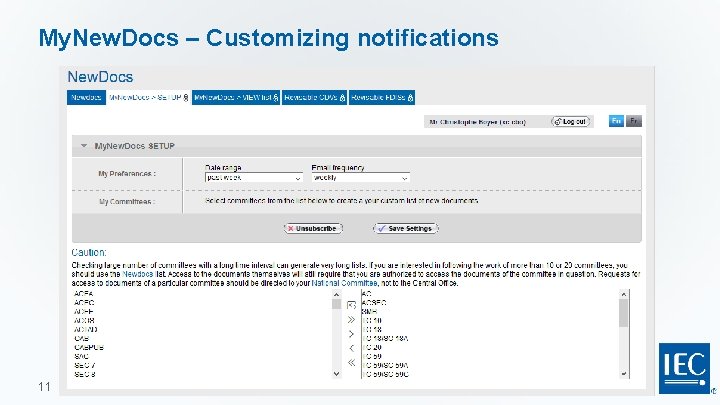Click lock icon on MyNewDocs SETUP tab

(186, 98)
